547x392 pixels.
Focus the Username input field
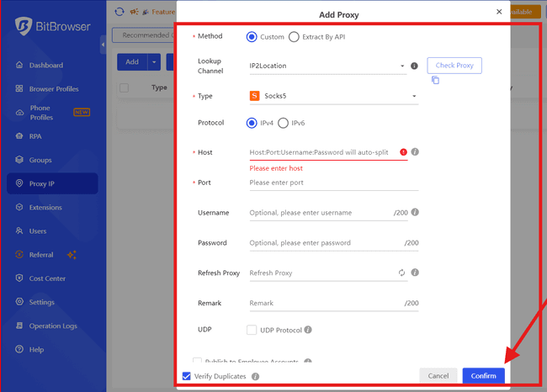(328, 213)
